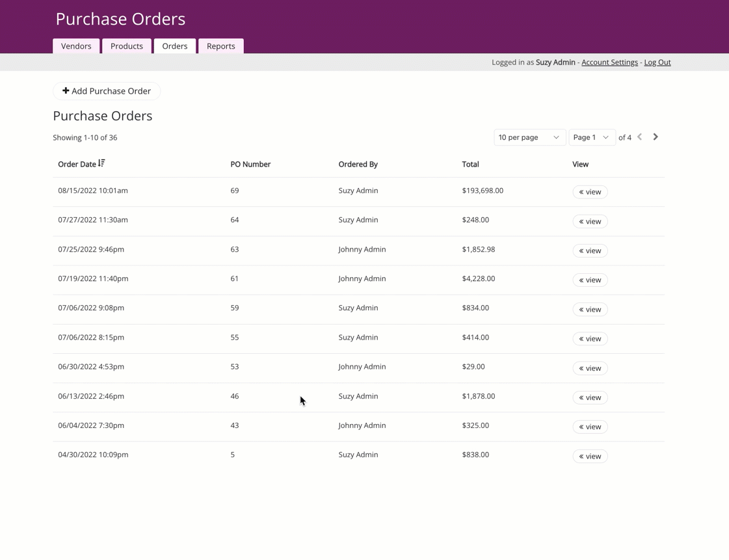Open the Page 1 selector dropdown
The width and height of the screenshot is (729, 560).
(x=591, y=137)
